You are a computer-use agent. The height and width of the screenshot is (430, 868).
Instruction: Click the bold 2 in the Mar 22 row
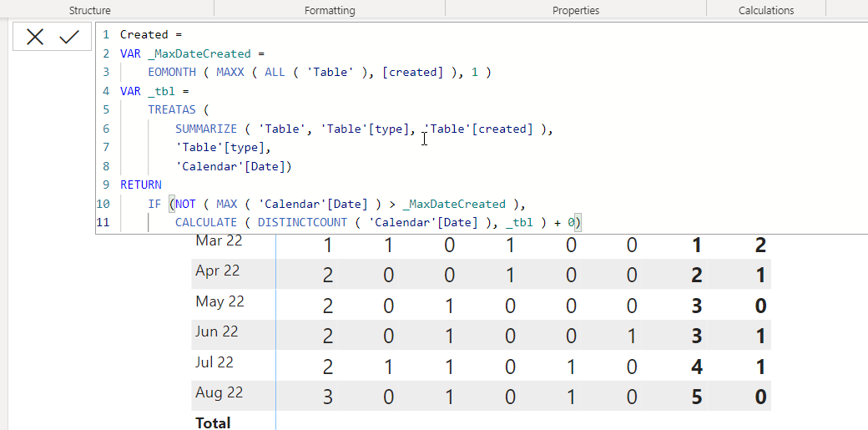(x=760, y=245)
